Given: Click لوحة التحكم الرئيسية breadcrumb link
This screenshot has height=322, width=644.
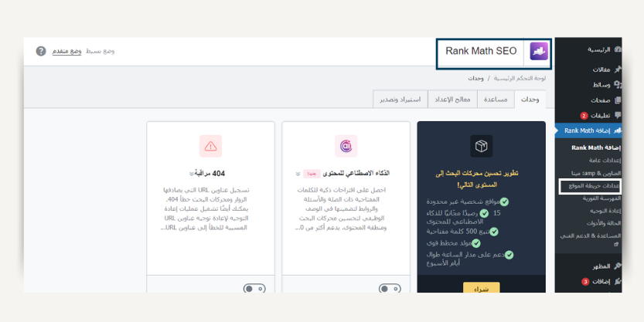Looking at the screenshot, I should (x=520, y=78).
